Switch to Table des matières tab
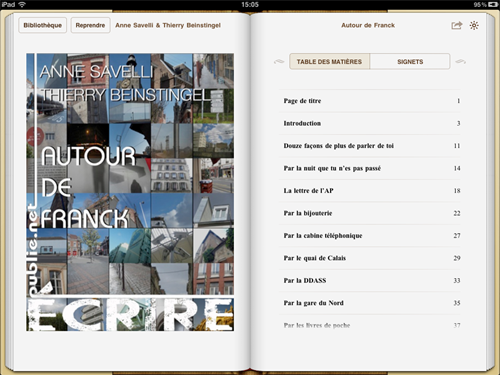The width and height of the screenshot is (500, 375). (x=329, y=62)
